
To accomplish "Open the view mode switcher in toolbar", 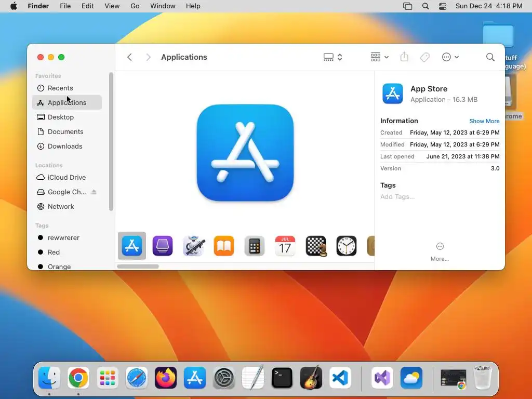I will point(332,57).
